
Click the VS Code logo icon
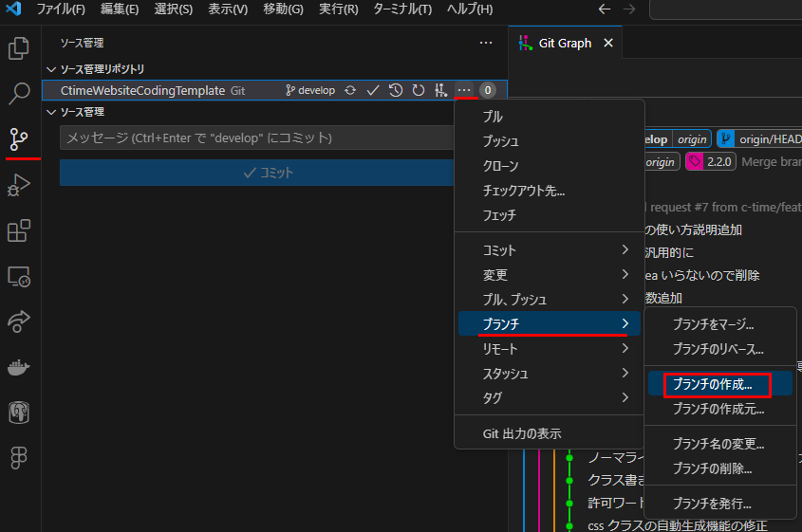(14, 9)
